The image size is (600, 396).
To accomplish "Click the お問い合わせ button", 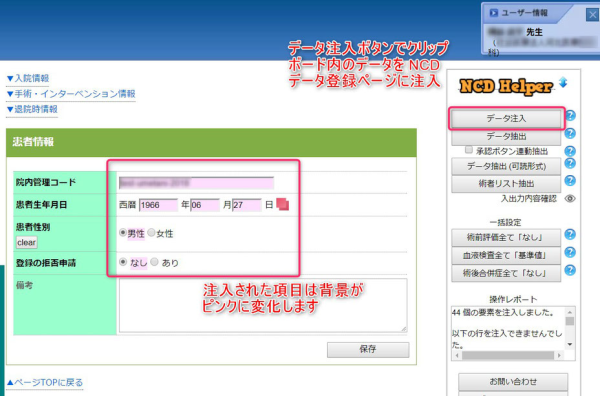I will 513,381.
